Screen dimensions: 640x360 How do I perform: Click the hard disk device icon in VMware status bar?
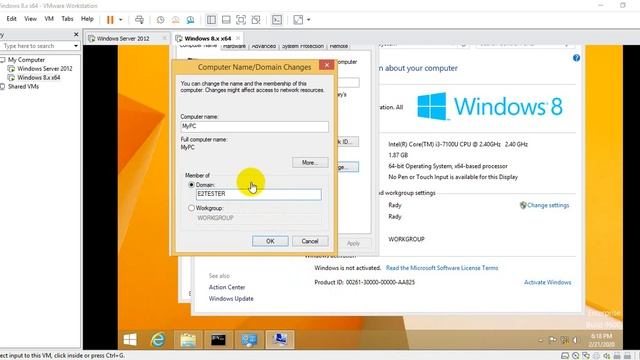[x=565, y=356]
